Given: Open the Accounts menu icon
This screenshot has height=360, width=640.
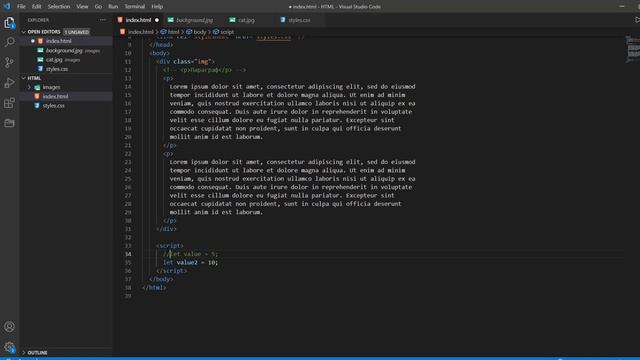Looking at the screenshot, I should 9,327.
